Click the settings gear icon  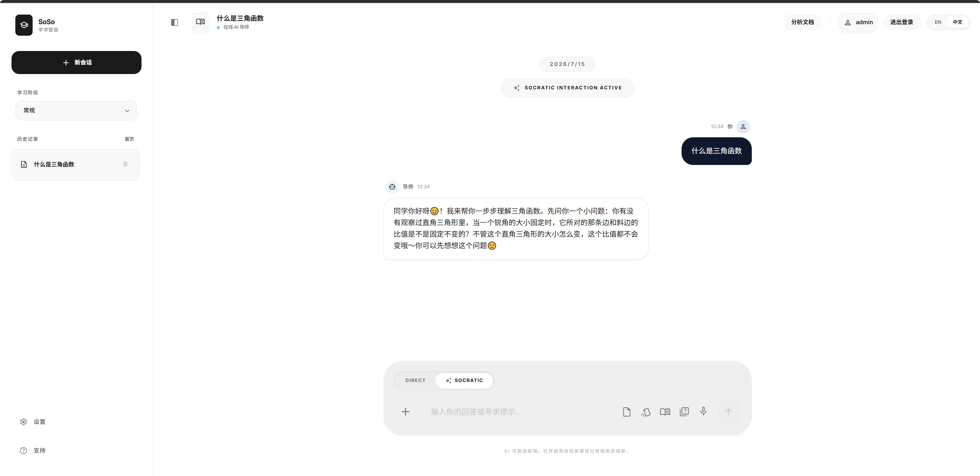pos(23,422)
